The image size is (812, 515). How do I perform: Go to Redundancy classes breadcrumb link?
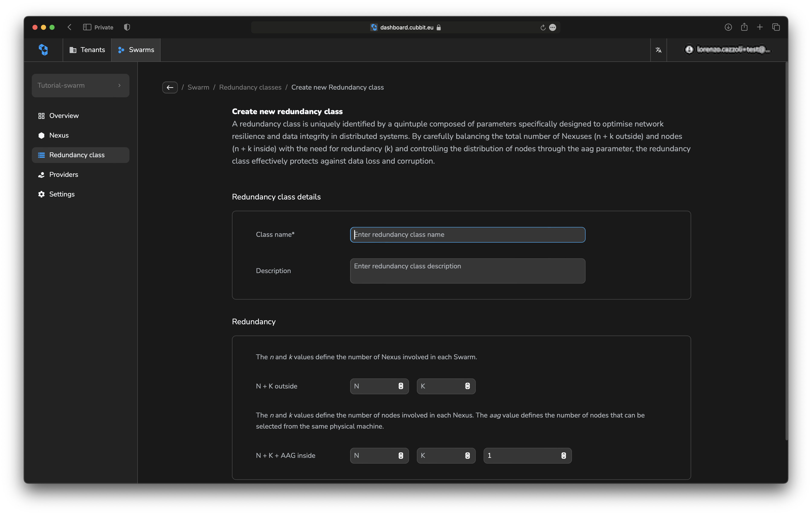(x=250, y=87)
